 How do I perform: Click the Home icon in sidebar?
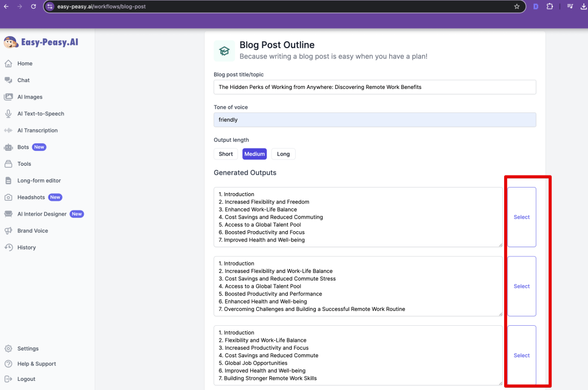[8, 64]
